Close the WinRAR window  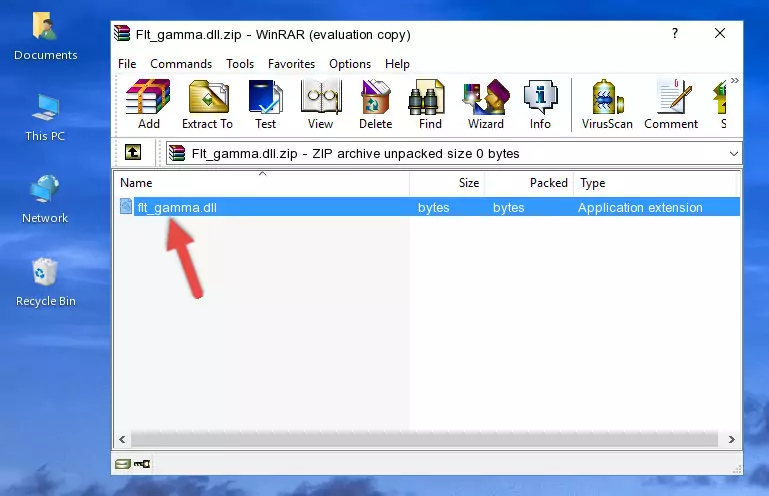pos(719,33)
